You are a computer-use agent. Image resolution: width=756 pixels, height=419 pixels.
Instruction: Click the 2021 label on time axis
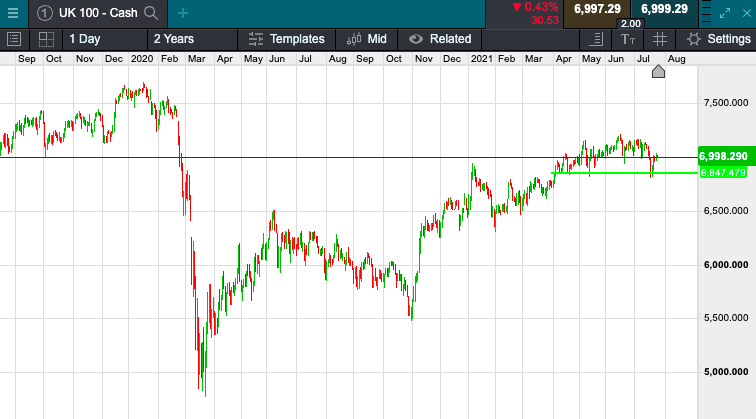[x=482, y=59]
